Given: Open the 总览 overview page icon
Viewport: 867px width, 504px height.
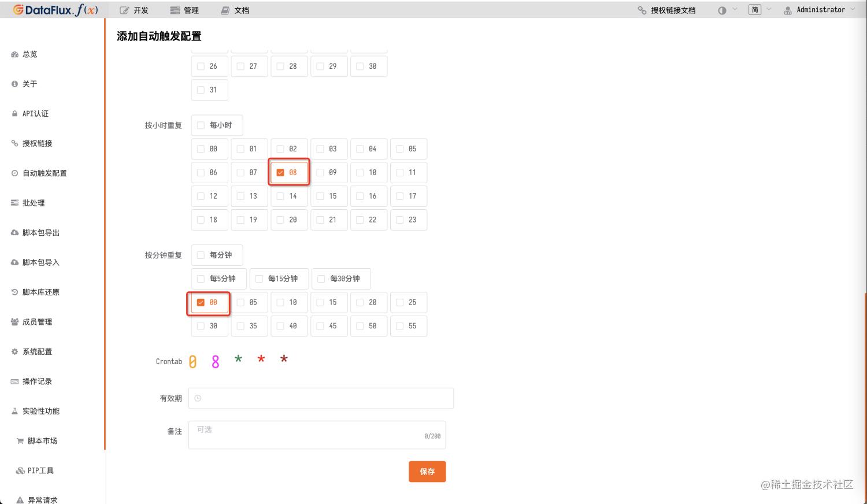Looking at the screenshot, I should coord(15,54).
